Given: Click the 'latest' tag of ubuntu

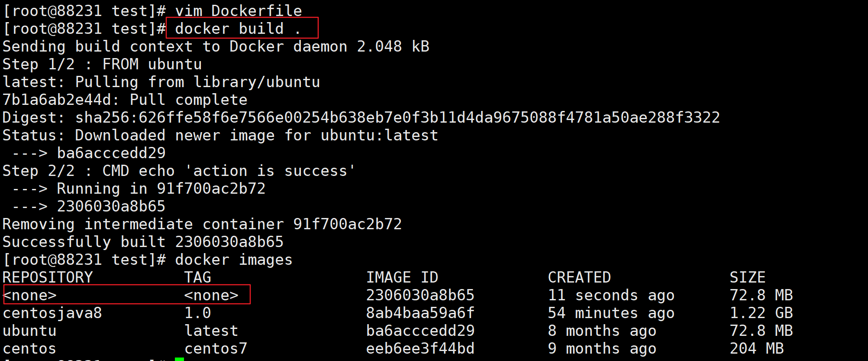Looking at the screenshot, I should point(211,331).
